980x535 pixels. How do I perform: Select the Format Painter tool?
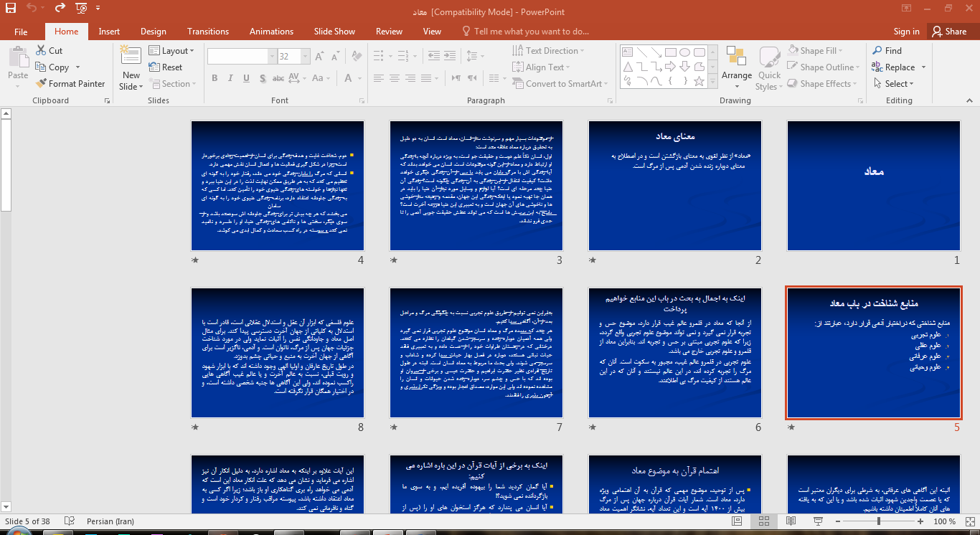[x=70, y=83]
